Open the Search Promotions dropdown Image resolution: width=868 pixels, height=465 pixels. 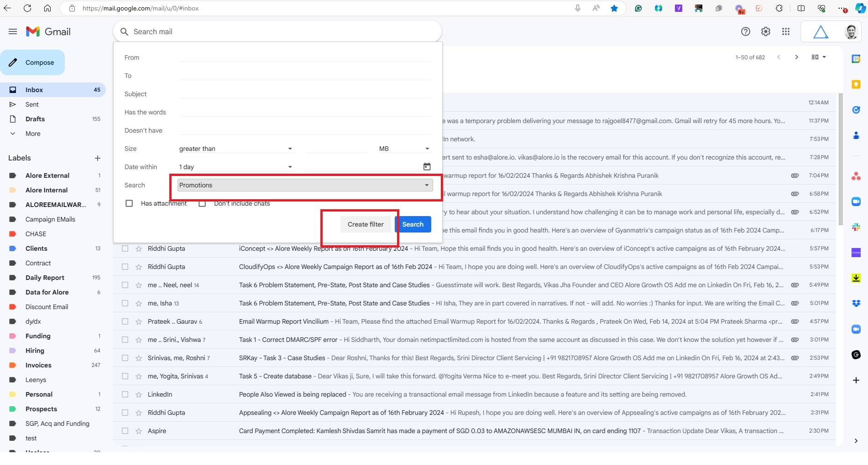tap(305, 185)
